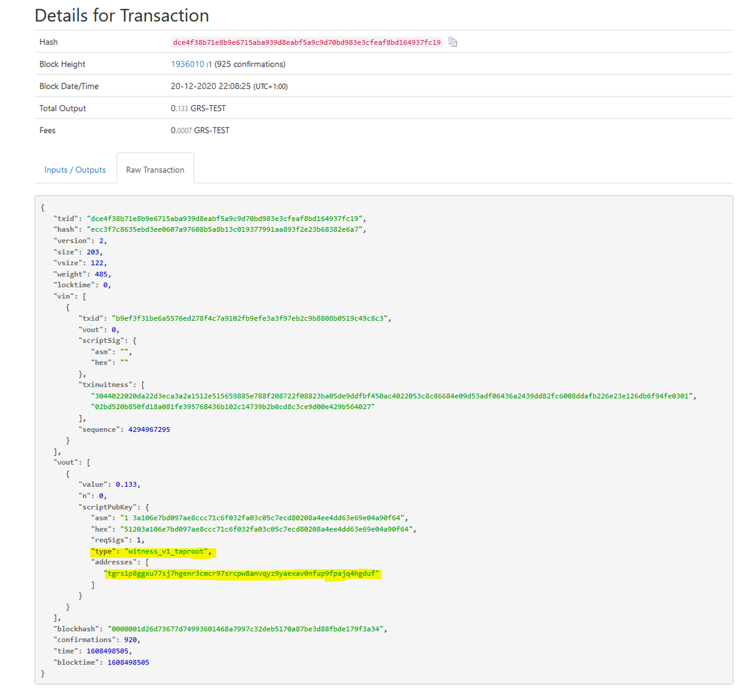Switch to the Inputs / Outputs tab
The image size is (746, 700).
75,170
